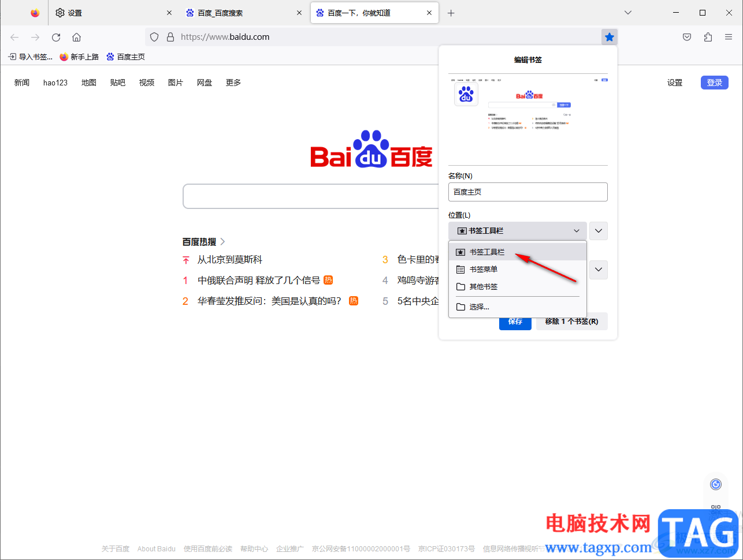Open Baidu 视频 link
743x560 pixels.
coord(147,83)
